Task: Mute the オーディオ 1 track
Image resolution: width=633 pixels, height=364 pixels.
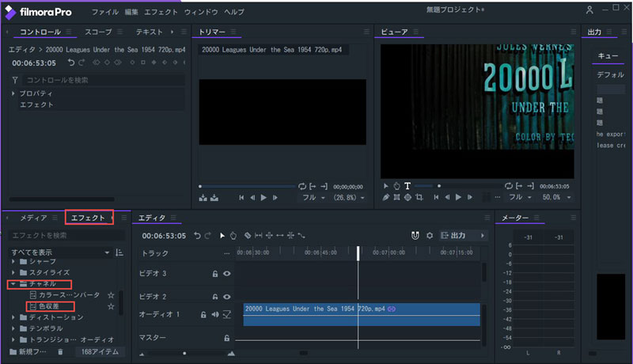Action: point(215,314)
